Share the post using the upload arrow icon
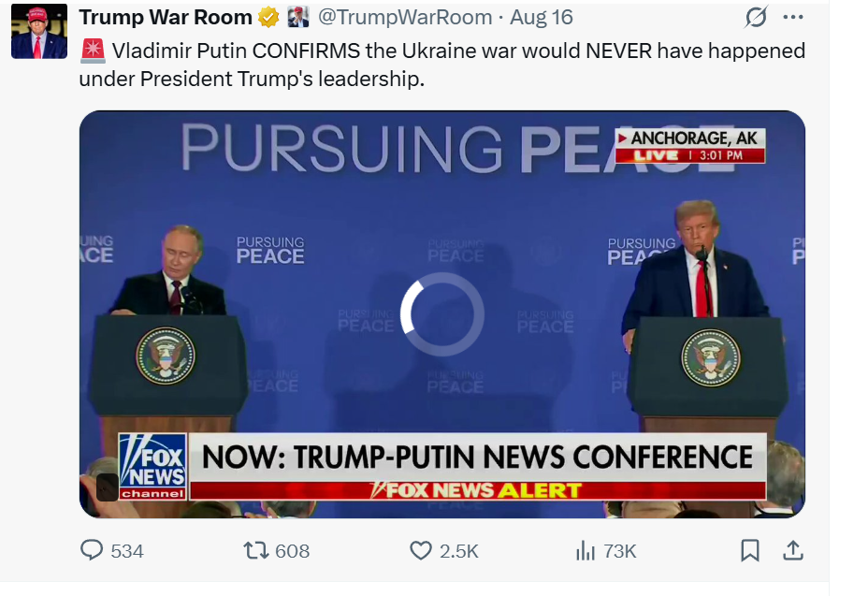 (793, 551)
